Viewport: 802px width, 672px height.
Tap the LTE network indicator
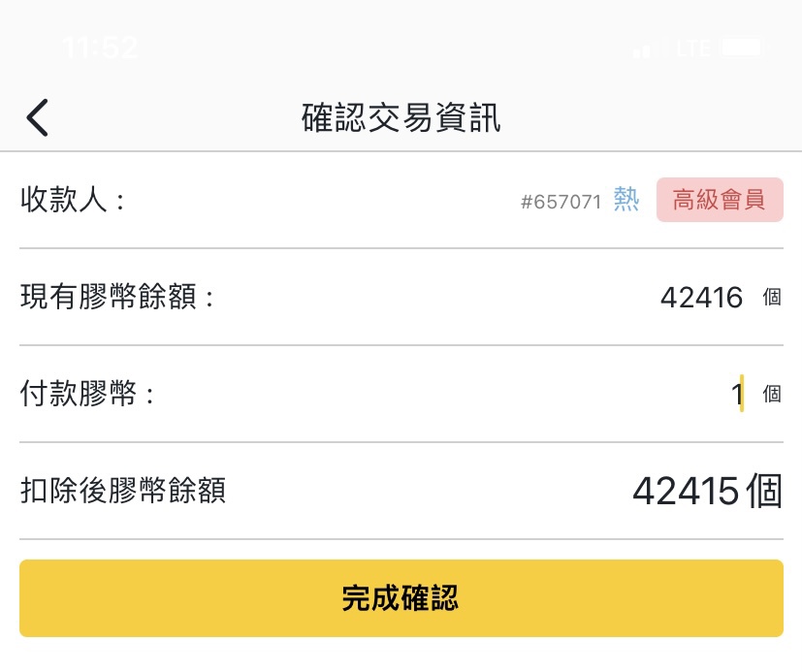pos(693,48)
